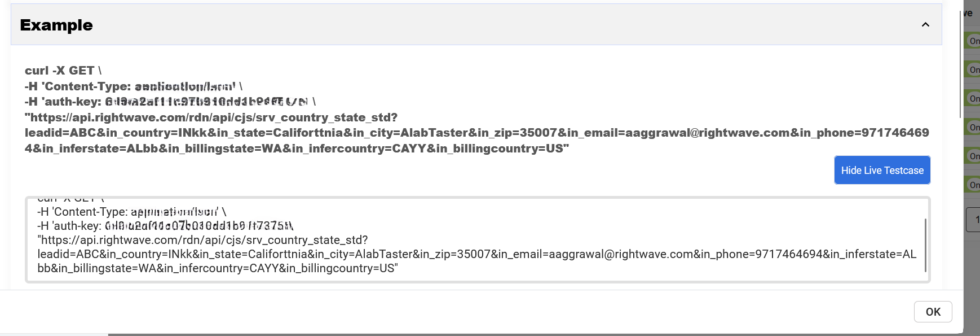Toggle the third "On" switch in the background list
This screenshot has width=980, height=336.
coord(973,98)
